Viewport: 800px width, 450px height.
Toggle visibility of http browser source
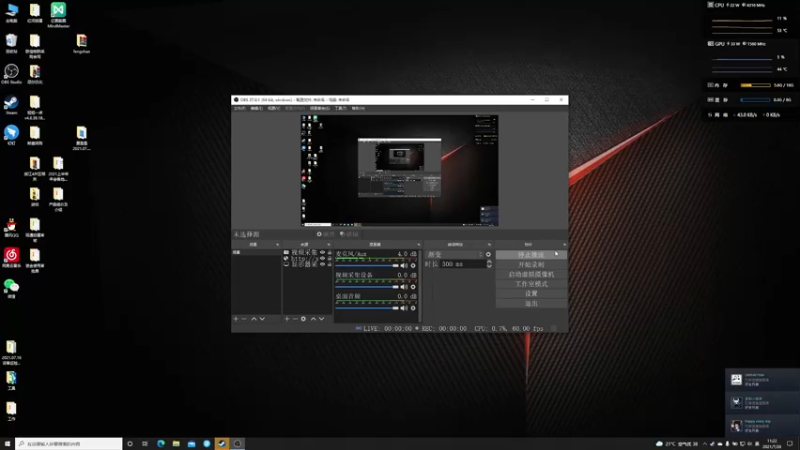pos(322,258)
